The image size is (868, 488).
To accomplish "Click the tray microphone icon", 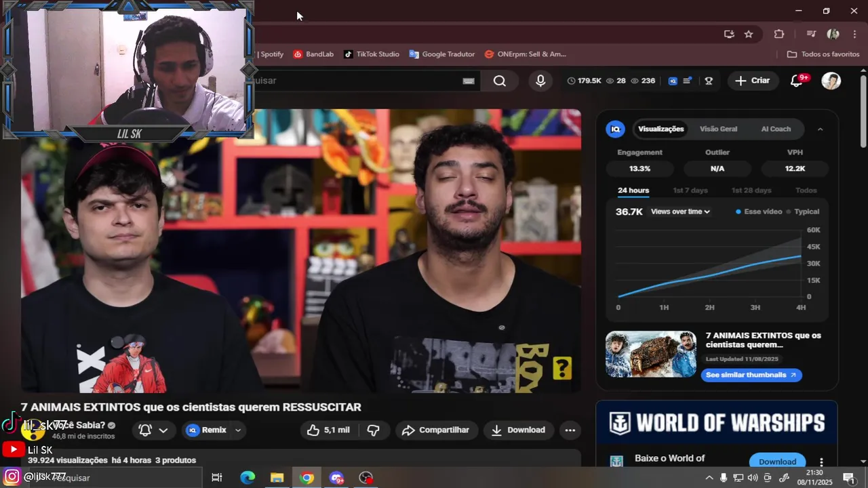I will [724, 478].
